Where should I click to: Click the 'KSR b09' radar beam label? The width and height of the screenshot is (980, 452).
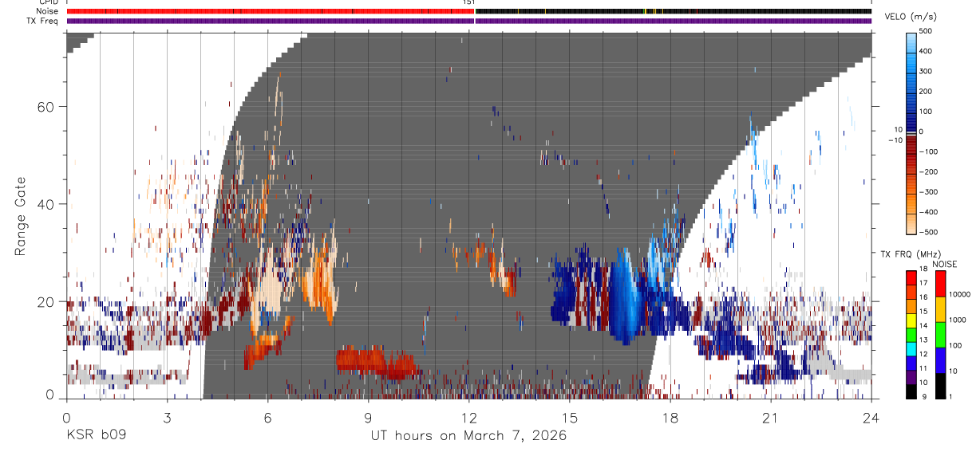click(96, 435)
